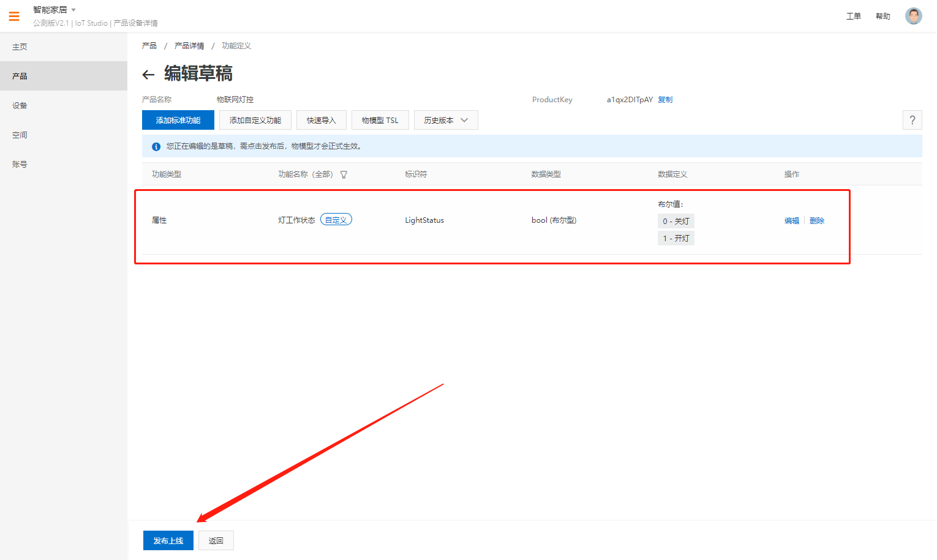Viewport: 937px width, 560px height.
Task: Click the LightStatus identifier text
Action: coord(424,220)
